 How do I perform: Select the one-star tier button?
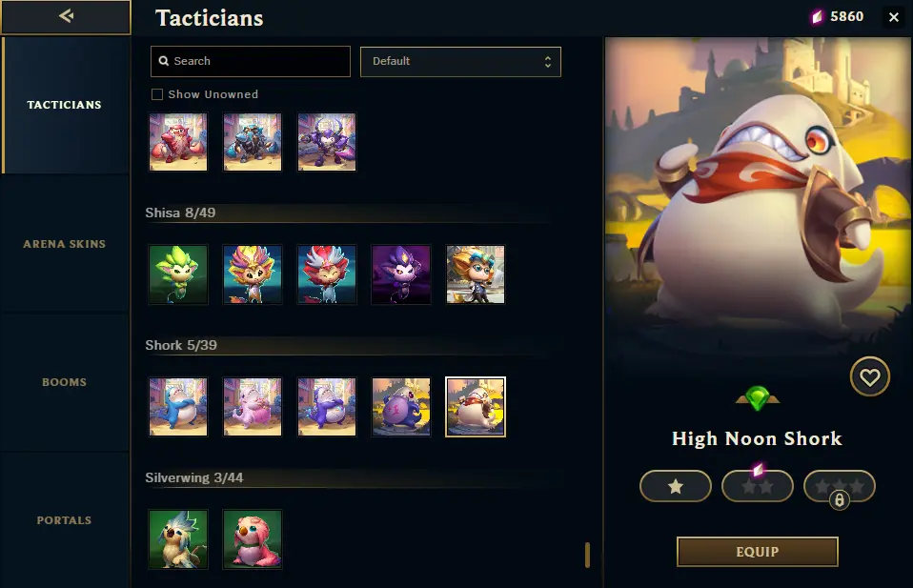point(676,486)
